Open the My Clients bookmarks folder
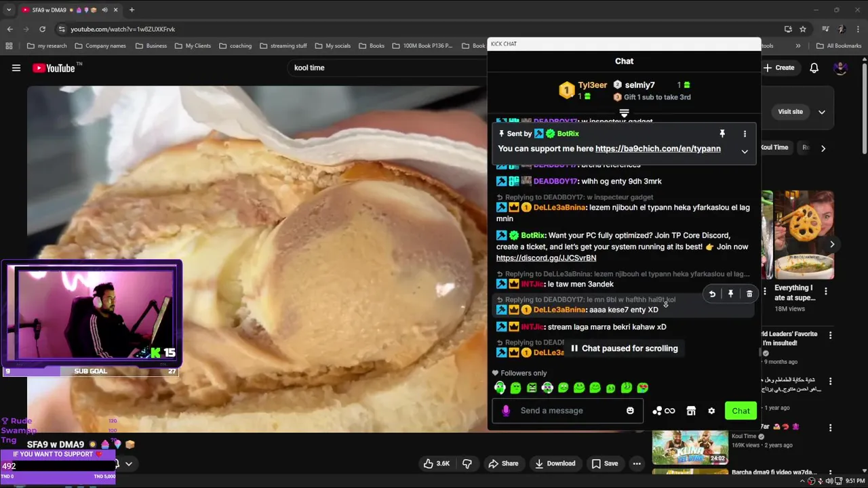 (x=193, y=46)
